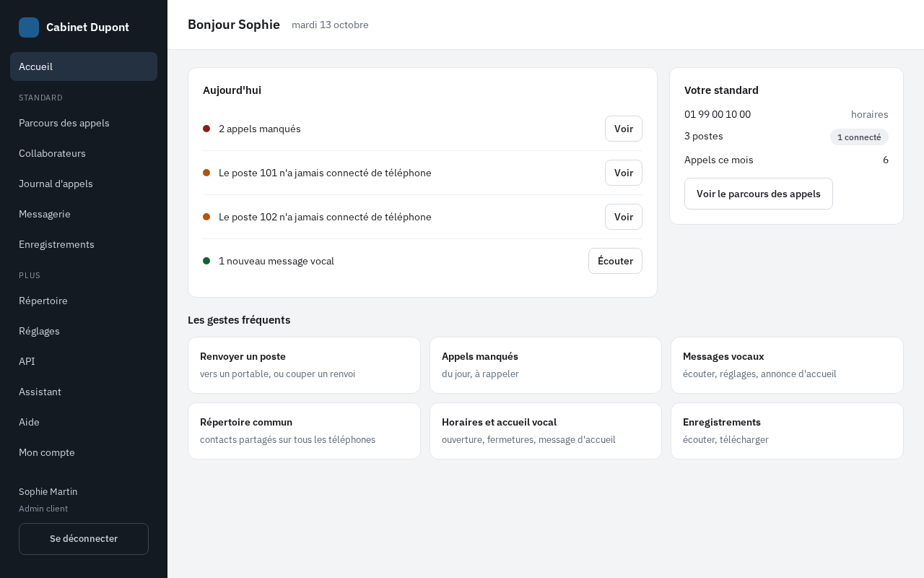The height and width of the screenshot is (578, 924).
Task: Go to Répertoire
Action: [84, 301]
